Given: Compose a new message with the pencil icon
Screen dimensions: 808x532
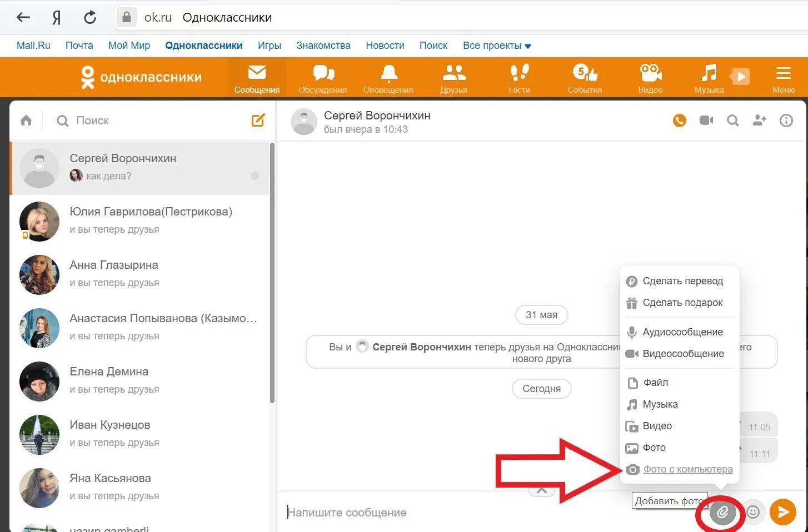Looking at the screenshot, I should (258, 120).
